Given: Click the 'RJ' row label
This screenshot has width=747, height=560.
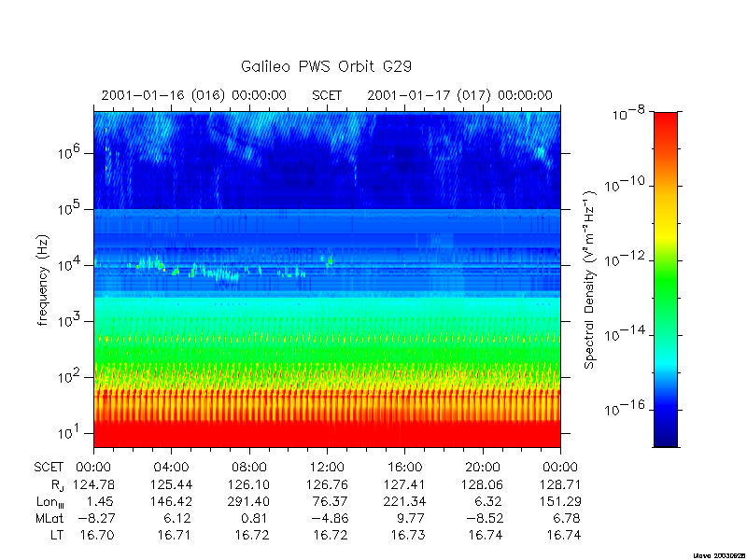Looking at the screenshot, I should point(57,485).
